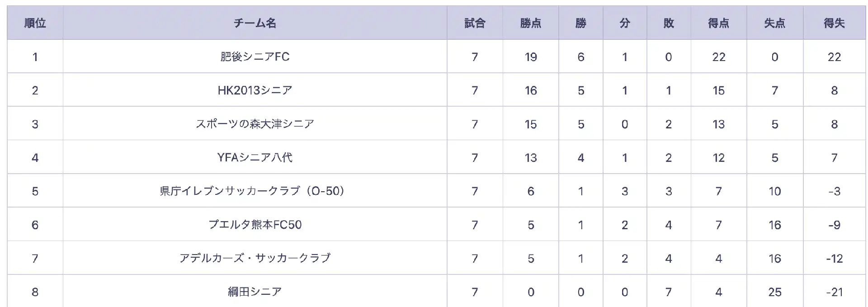Click the 敗 column header
Image resolution: width=868 pixels, height=307 pixels.
(x=669, y=23)
